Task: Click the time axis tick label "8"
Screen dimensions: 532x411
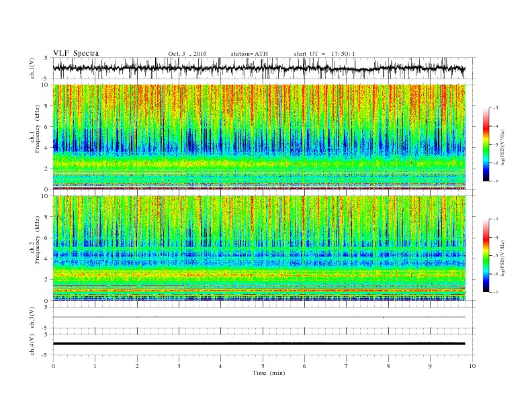Action: (388, 366)
